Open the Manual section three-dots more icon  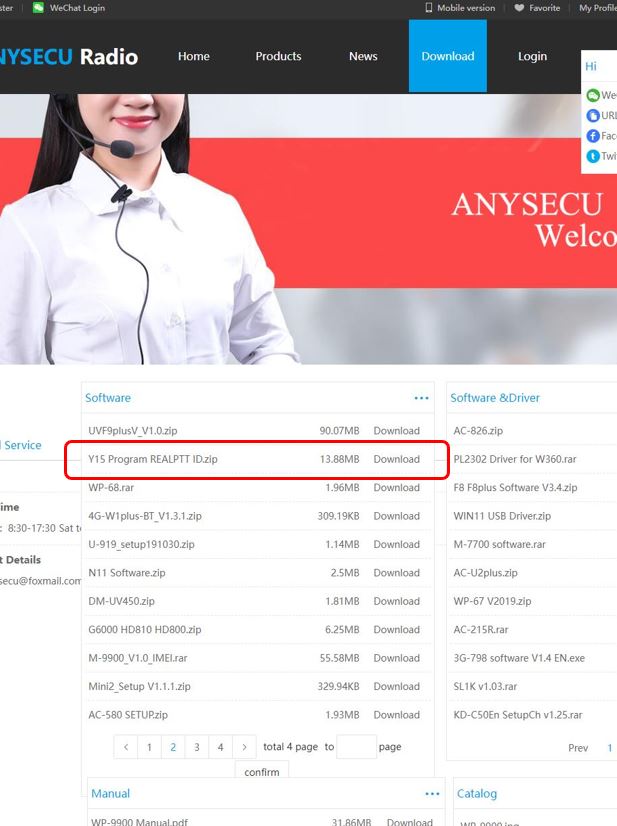432,794
